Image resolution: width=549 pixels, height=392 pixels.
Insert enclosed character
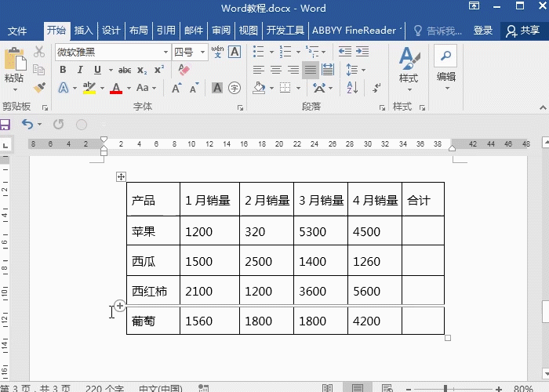pyautogui.click(x=235, y=88)
